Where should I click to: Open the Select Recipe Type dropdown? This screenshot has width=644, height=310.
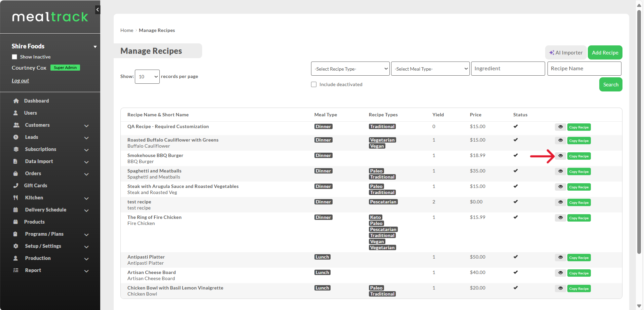pos(350,69)
